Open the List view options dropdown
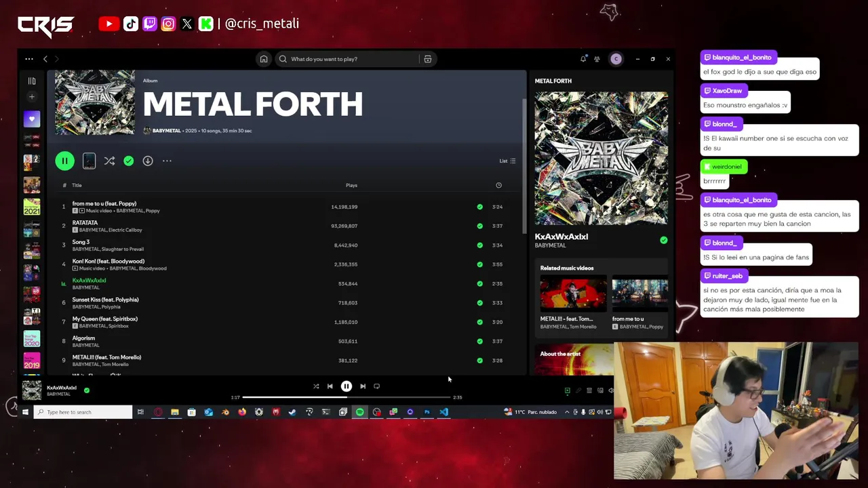The height and width of the screenshot is (488, 868). click(507, 161)
